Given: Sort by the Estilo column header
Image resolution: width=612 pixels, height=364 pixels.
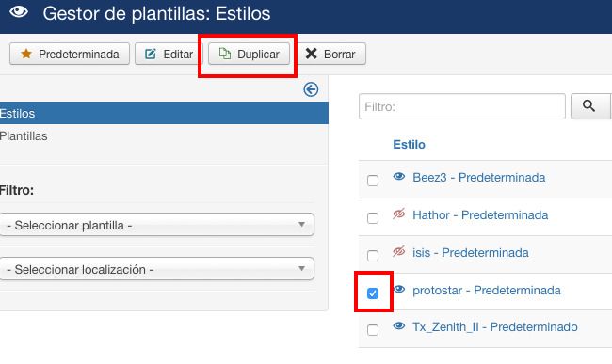Looking at the screenshot, I should [x=409, y=145].
